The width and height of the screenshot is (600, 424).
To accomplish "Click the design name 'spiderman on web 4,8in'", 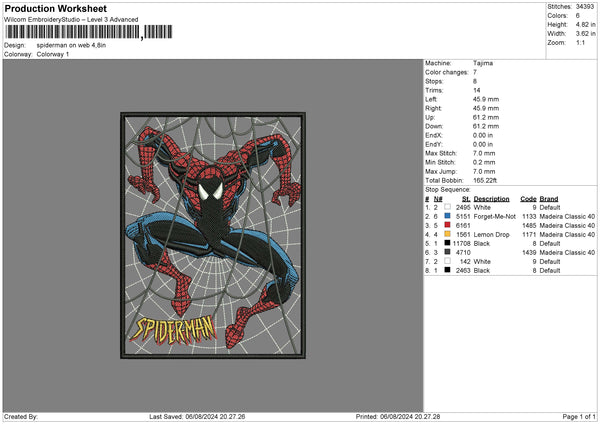I will tap(71, 45).
